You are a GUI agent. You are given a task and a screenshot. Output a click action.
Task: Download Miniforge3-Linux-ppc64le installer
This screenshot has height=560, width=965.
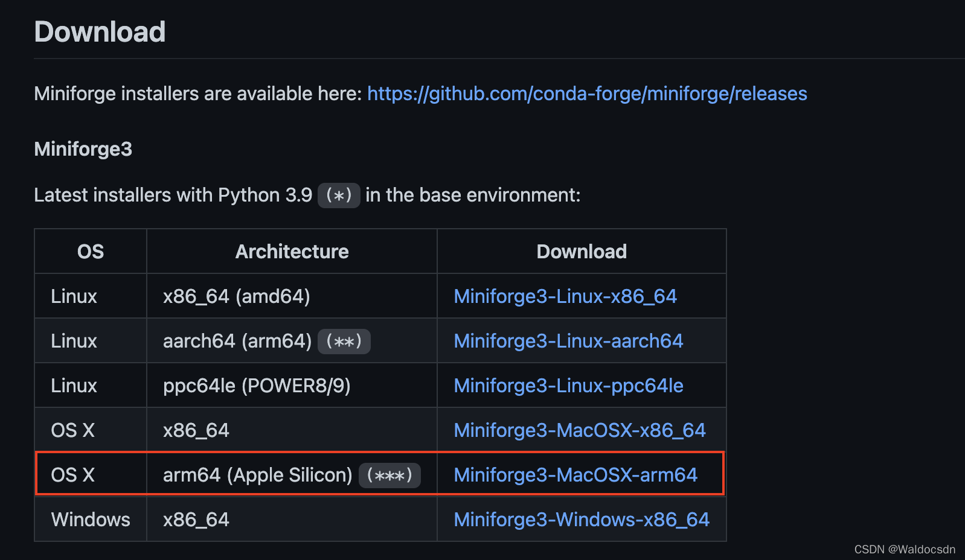568,386
